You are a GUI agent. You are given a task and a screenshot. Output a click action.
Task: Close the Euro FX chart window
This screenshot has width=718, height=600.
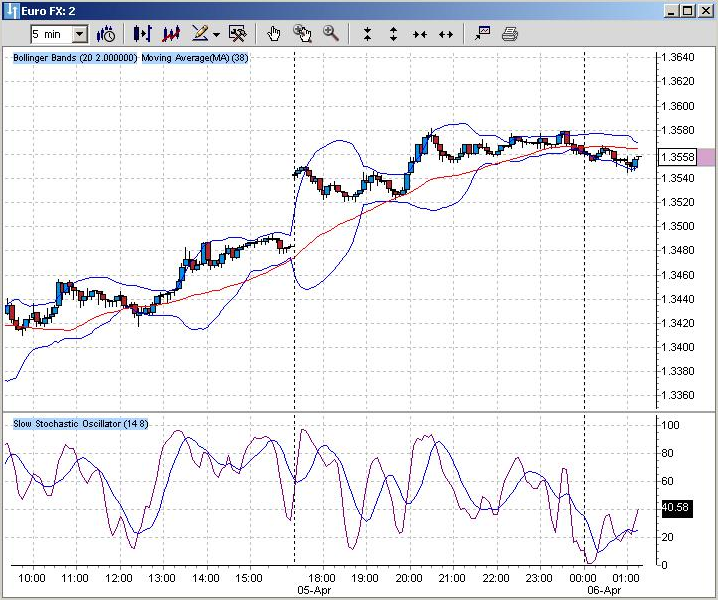(x=706, y=11)
